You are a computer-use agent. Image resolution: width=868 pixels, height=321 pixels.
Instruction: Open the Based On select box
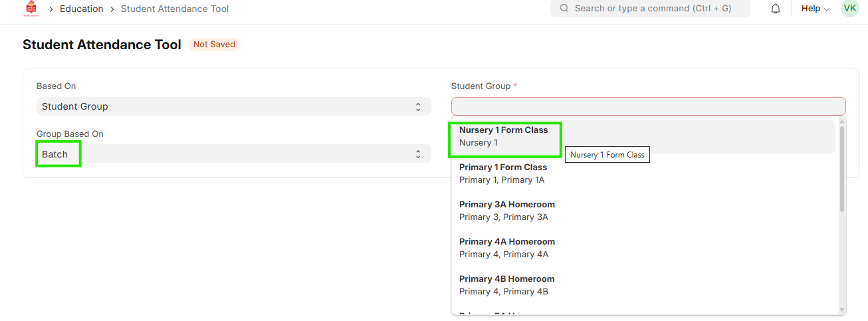(233, 106)
